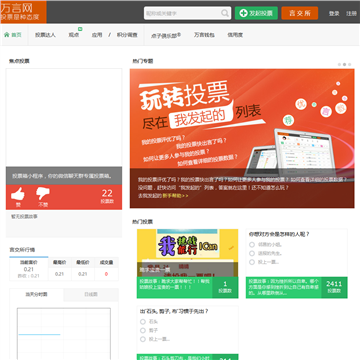The width and height of the screenshot is (360, 360).
Task: Open 万言钱包 navigation item
Action: pos(204,35)
